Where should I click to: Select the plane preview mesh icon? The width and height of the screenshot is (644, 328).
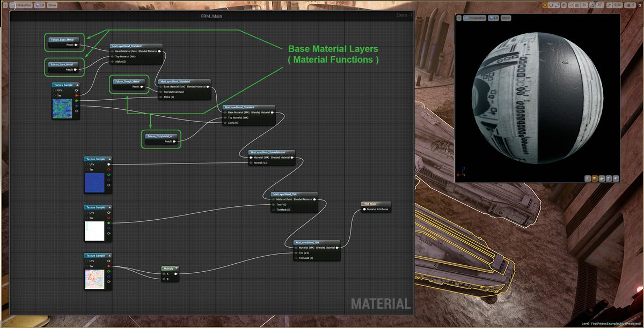(x=602, y=178)
